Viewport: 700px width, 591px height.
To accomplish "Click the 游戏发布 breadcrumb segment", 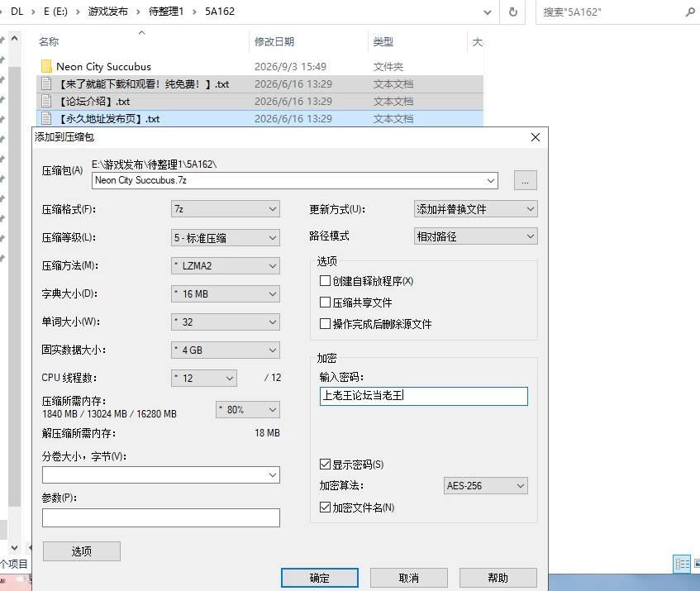I will click(x=108, y=12).
